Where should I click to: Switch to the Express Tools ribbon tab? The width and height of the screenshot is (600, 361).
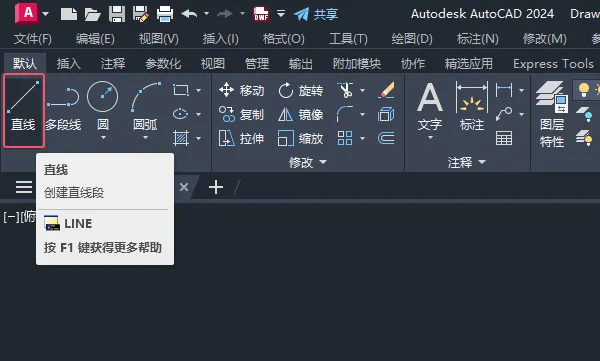coord(553,64)
